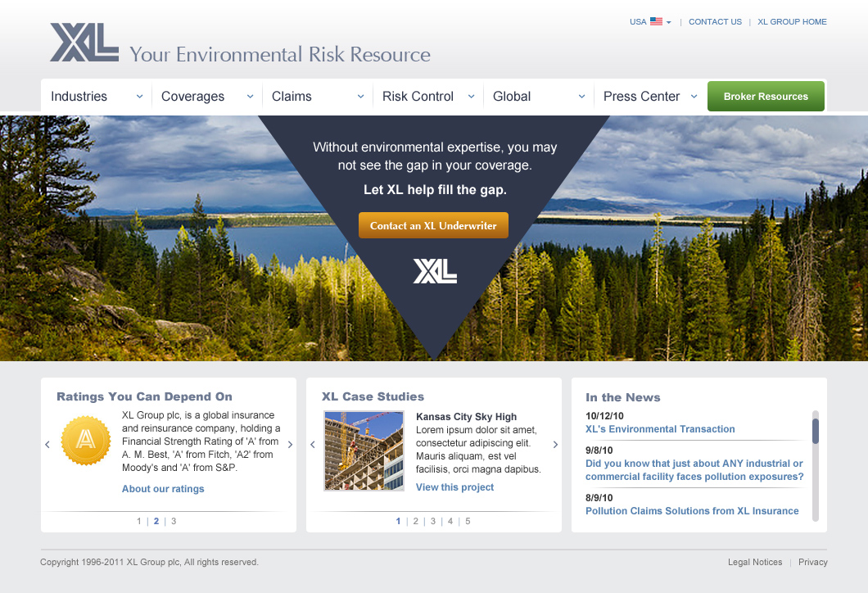Click Contact an XL Underwriter button
This screenshot has height=593, width=868.
[x=433, y=225]
